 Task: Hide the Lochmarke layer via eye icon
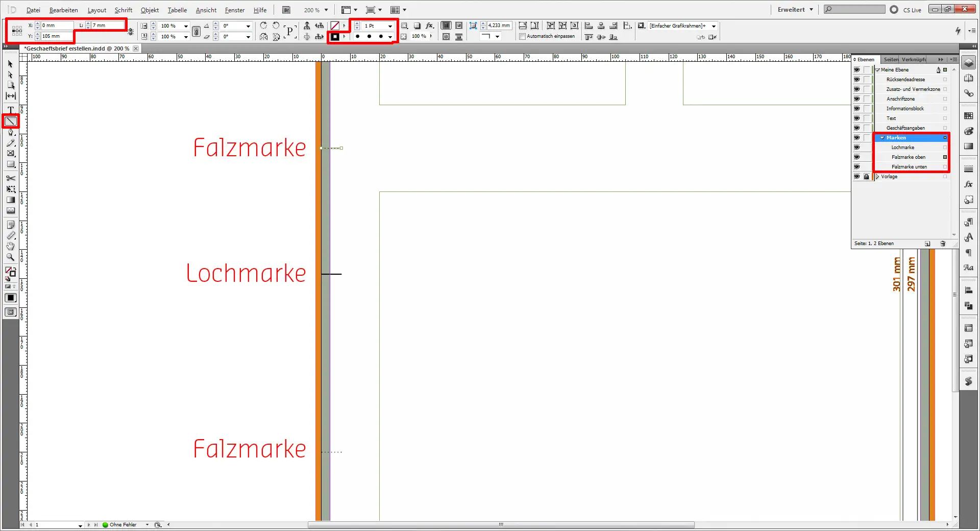click(x=856, y=148)
